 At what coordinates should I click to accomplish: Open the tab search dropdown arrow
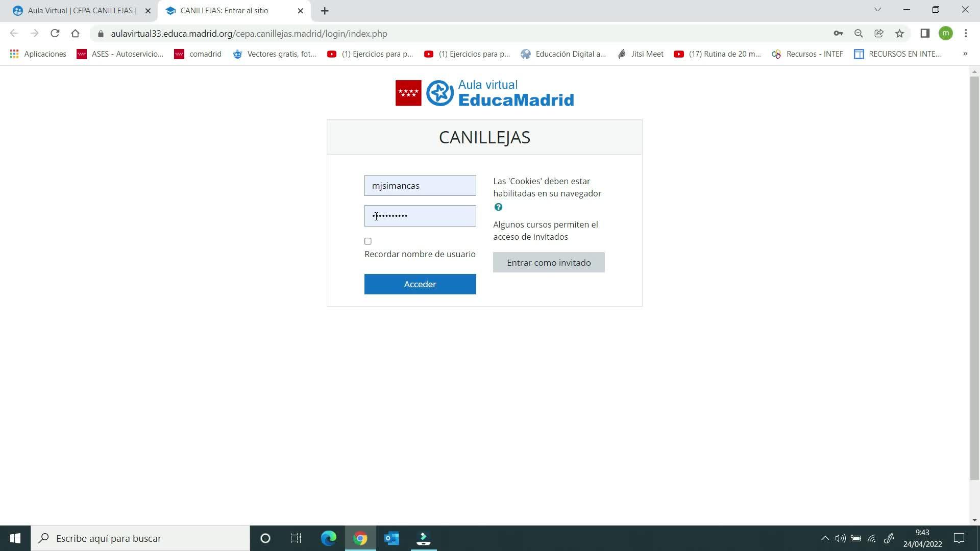(x=877, y=10)
